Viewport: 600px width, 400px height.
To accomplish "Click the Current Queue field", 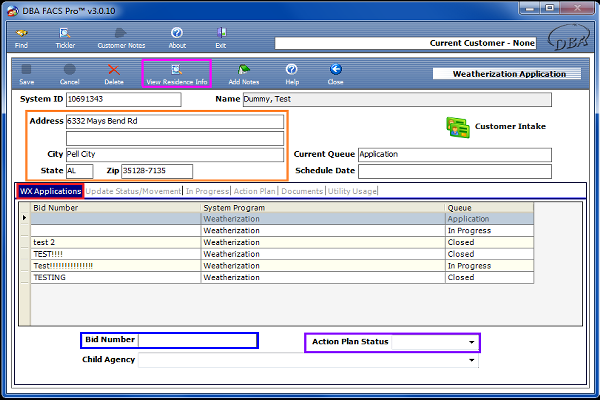I will click(x=455, y=154).
